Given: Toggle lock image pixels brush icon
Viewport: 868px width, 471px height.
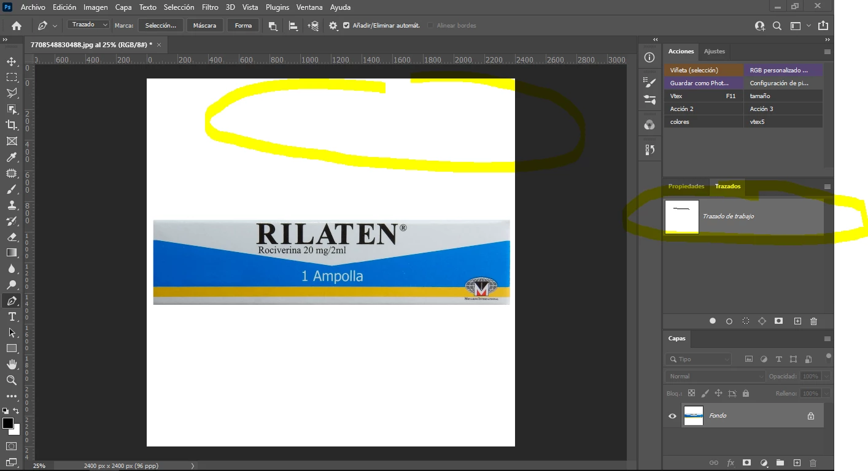Looking at the screenshot, I should click(705, 393).
